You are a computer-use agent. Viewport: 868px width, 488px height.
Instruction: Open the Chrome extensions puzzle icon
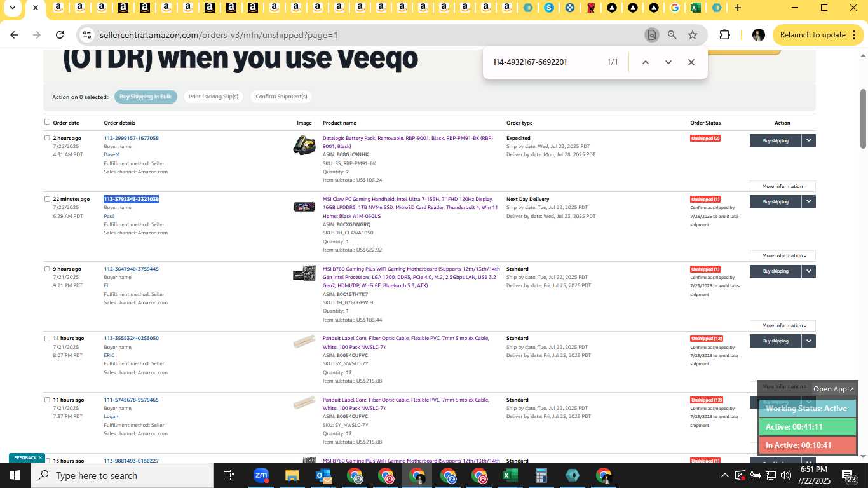[x=724, y=35]
